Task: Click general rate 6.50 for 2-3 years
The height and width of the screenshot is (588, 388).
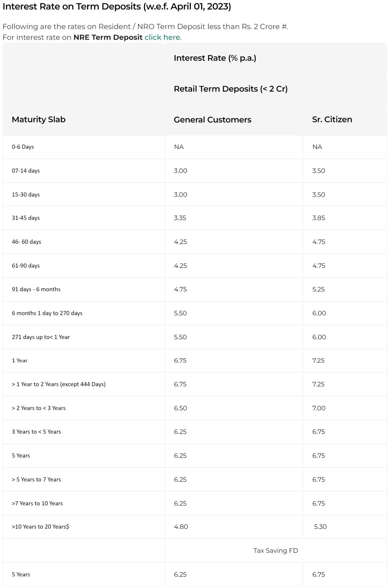Action: (180, 408)
